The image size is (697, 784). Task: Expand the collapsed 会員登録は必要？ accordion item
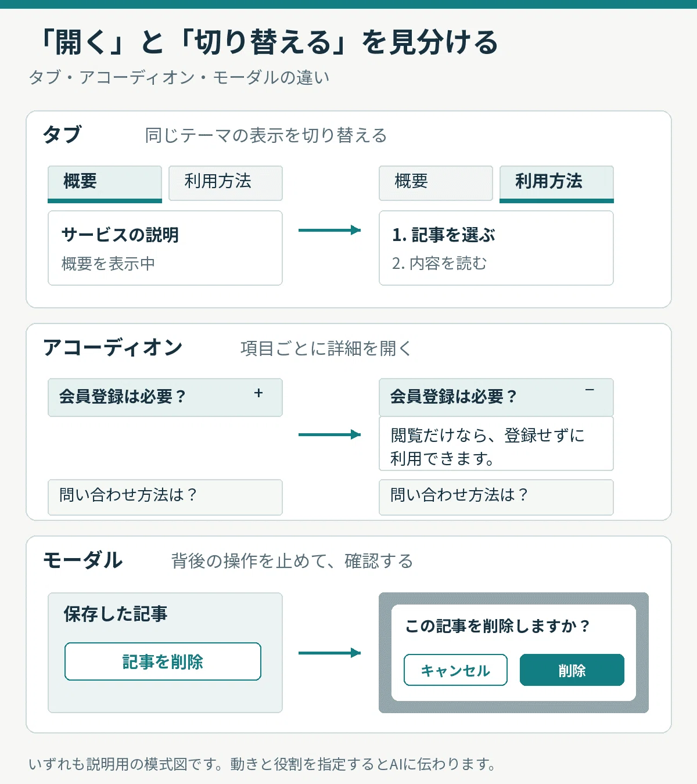click(165, 397)
